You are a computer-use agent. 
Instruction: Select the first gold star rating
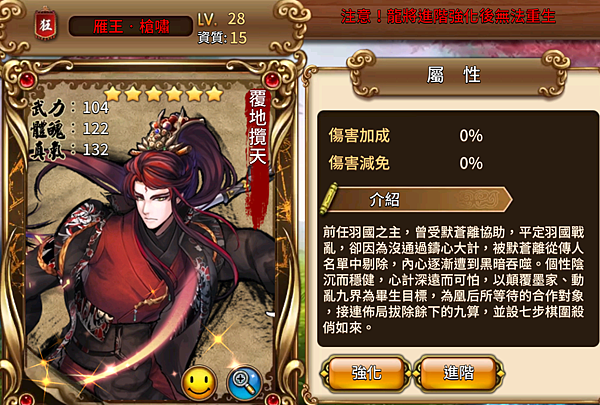112,93
